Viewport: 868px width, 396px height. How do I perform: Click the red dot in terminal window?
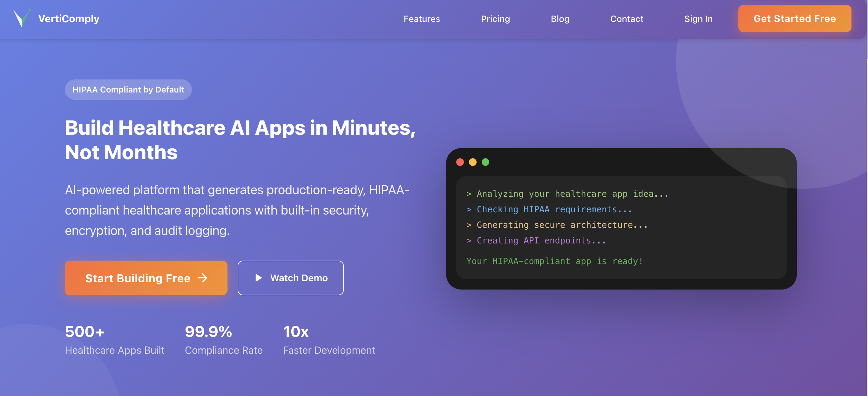coord(460,162)
